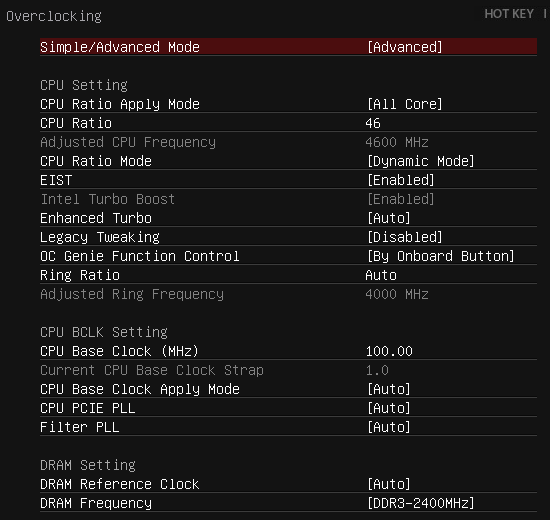Select the CPU Base Clock Apply Mode label
550x520 pixels.
140,389
